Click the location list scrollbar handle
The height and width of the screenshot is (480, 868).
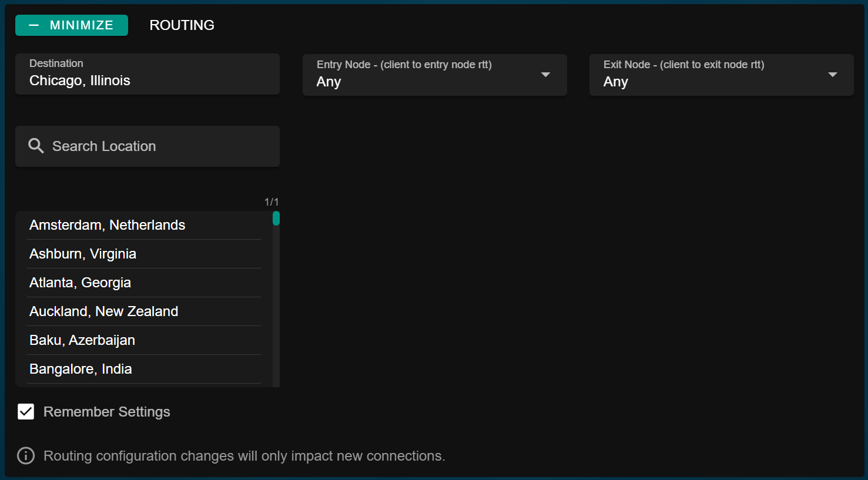pyautogui.click(x=275, y=218)
